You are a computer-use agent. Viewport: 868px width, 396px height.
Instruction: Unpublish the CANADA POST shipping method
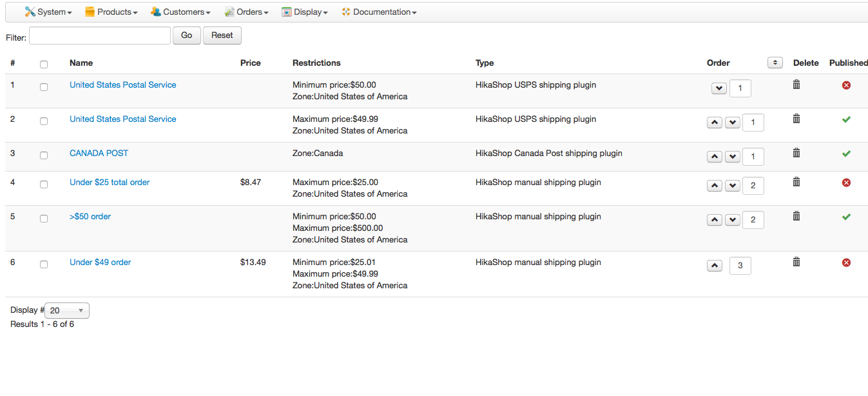pyautogui.click(x=846, y=153)
